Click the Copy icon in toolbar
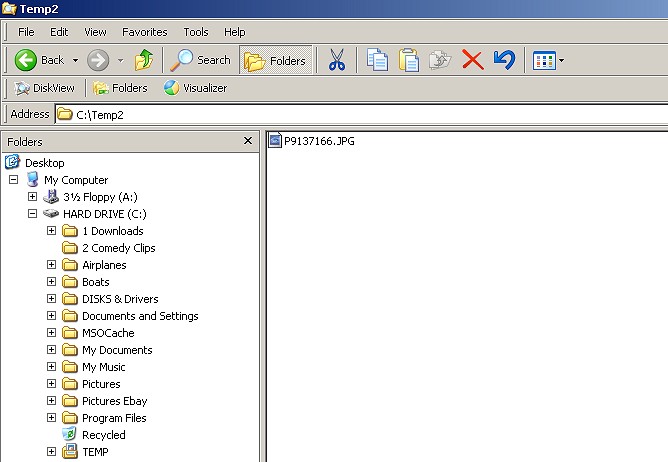 377,60
